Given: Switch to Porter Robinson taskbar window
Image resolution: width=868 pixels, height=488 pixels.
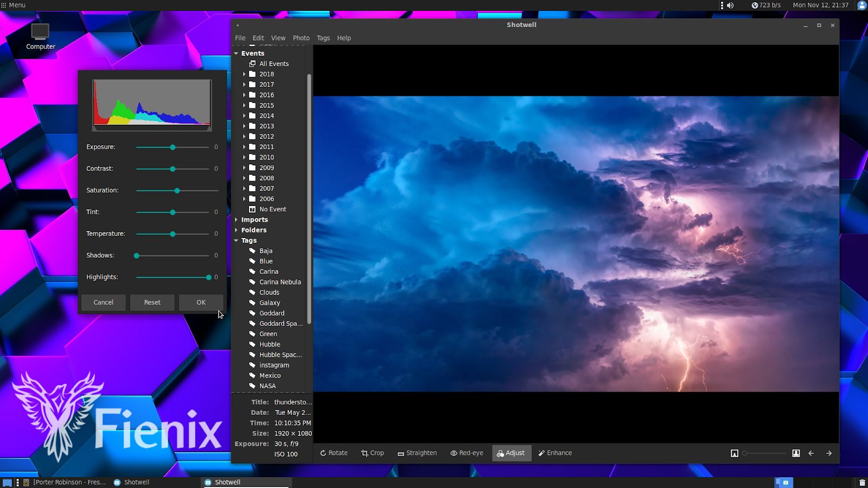Looking at the screenshot, I should (x=65, y=483).
